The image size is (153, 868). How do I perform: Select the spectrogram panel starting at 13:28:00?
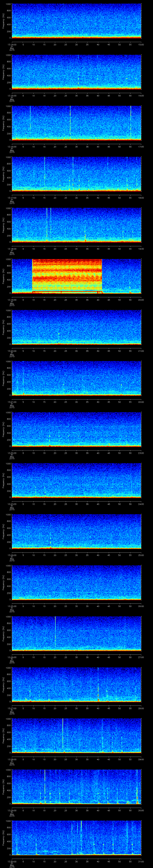click(x=76, y=736)
